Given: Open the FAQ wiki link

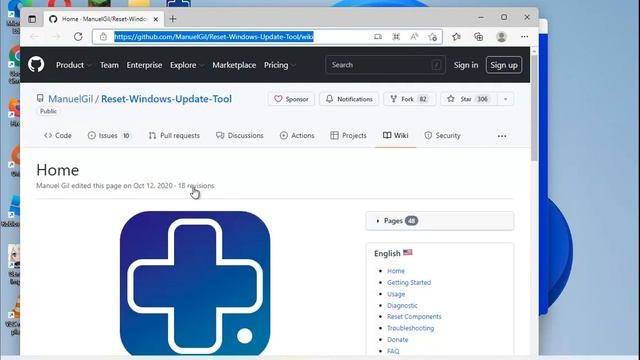Looking at the screenshot, I should point(393,351).
